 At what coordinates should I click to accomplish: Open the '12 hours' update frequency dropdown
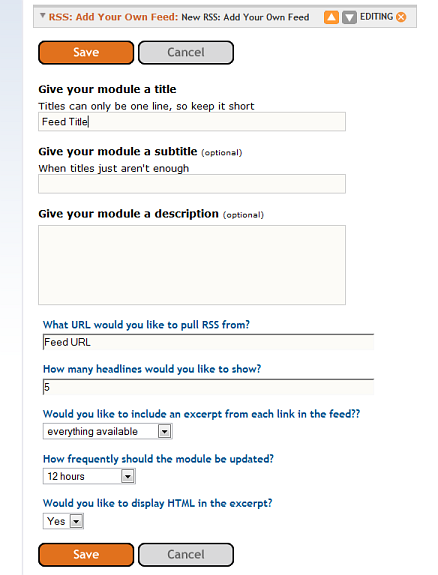tap(89, 476)
